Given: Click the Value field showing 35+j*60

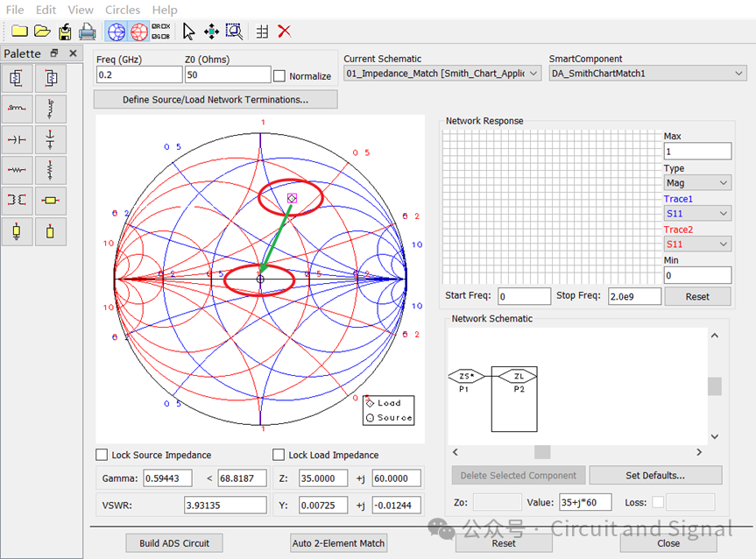Looking at the screenshot, I should point(585,502).
